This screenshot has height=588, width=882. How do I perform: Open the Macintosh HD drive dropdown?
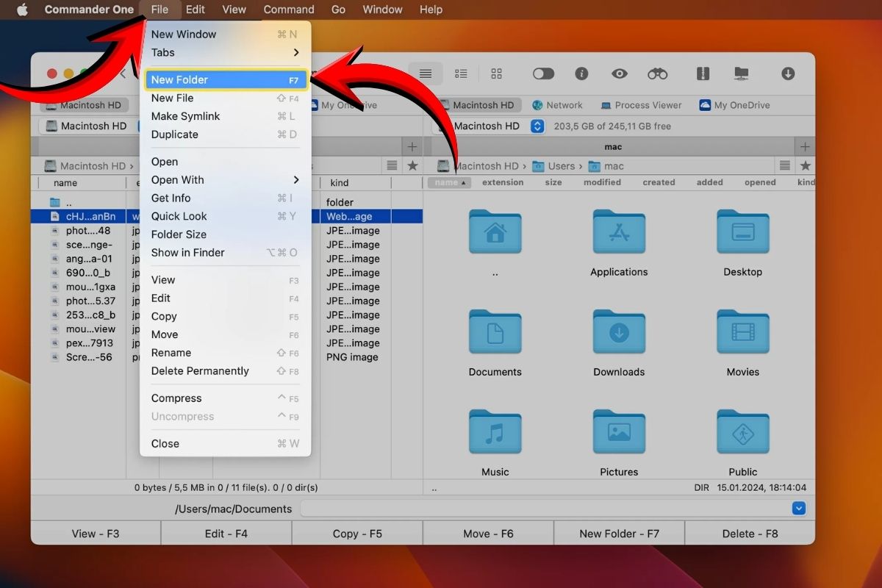click(537, 126)
